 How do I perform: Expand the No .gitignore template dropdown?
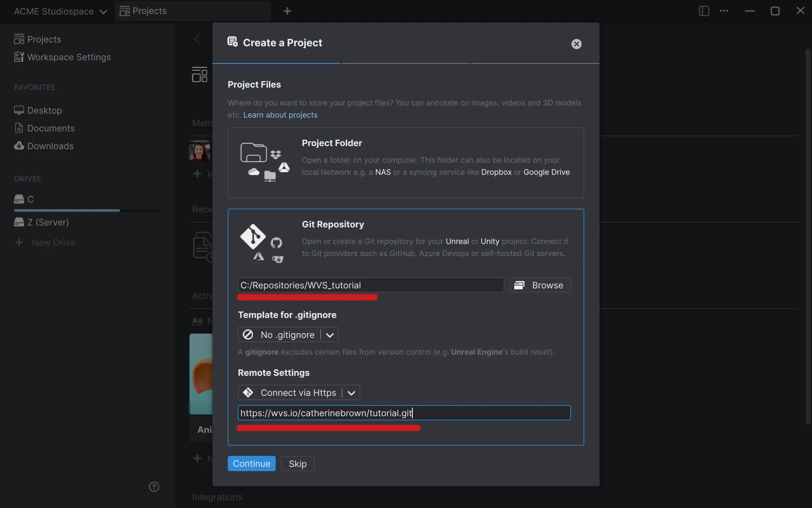(330, 334)
